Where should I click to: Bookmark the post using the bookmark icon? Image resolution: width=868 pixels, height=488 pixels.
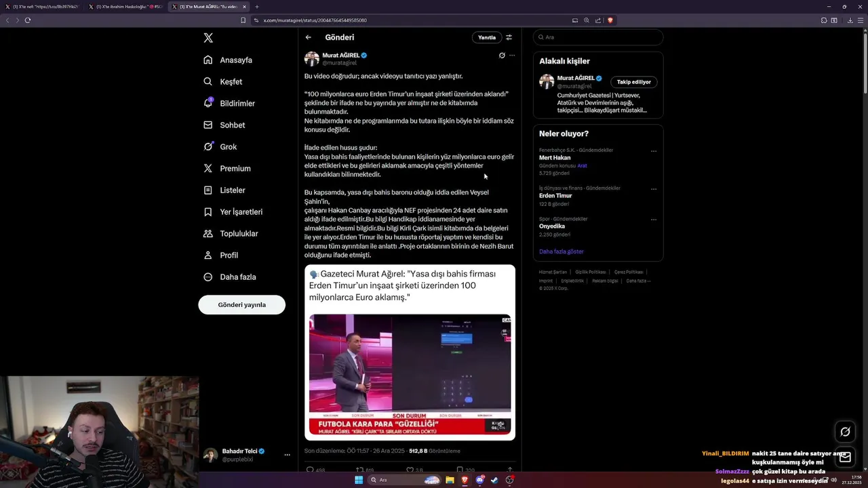[x=460, y=469]
